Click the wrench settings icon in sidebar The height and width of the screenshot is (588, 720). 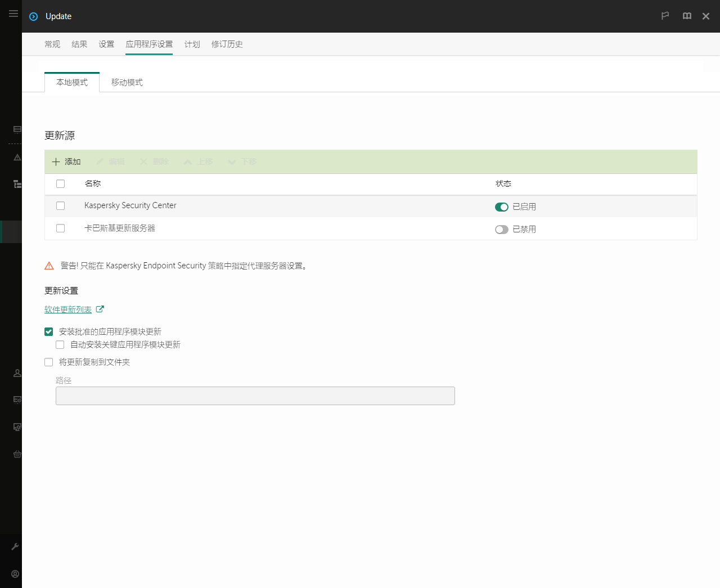15,546
